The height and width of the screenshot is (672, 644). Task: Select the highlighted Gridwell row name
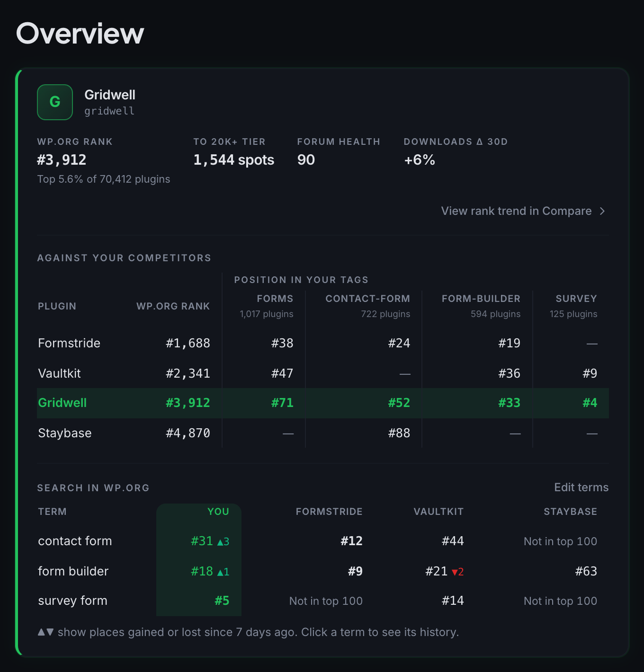62,403
